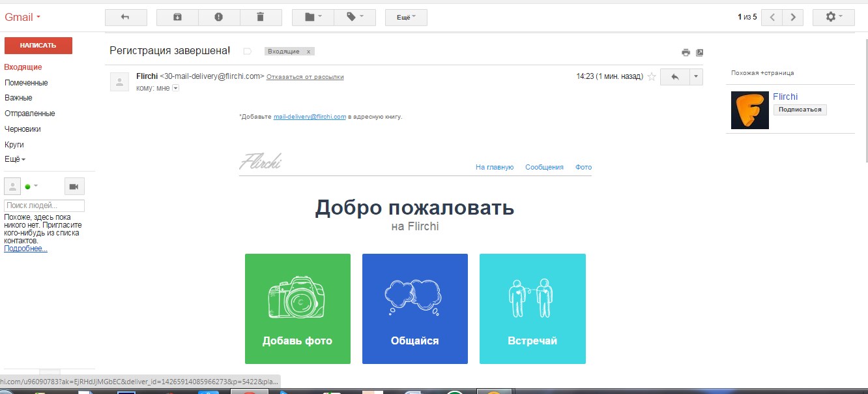Click the НАПИСАТЬ compose button
Image resolution: width=868 pixels, height=394 pixels.
click(38, 46)
